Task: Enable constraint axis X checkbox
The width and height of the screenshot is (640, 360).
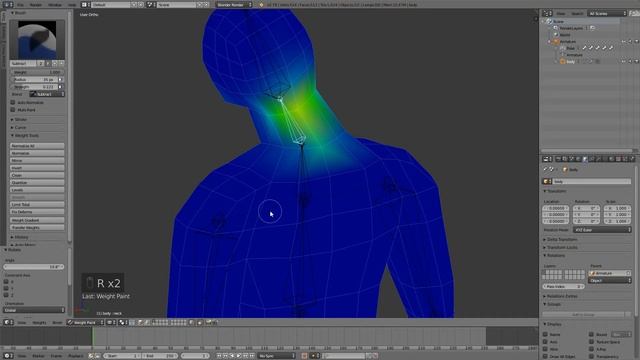Action: 6,282
